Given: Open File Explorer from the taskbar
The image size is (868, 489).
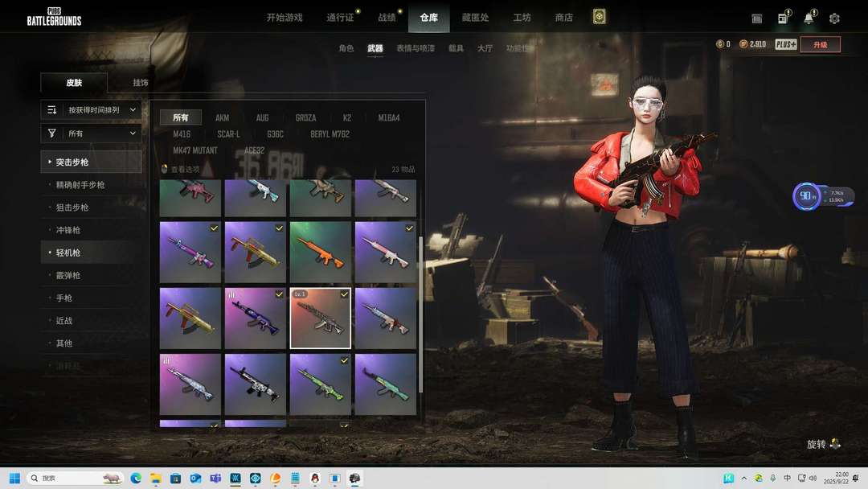Looking at the screenshot, I should pos(156,478).
